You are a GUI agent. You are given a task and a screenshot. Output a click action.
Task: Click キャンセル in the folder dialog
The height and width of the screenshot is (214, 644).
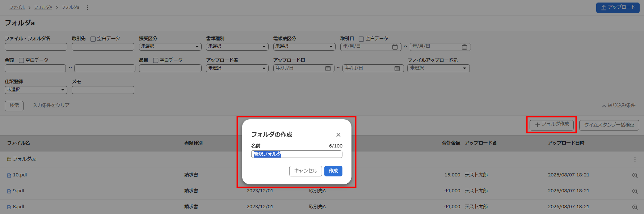click(x=306, y=171)
